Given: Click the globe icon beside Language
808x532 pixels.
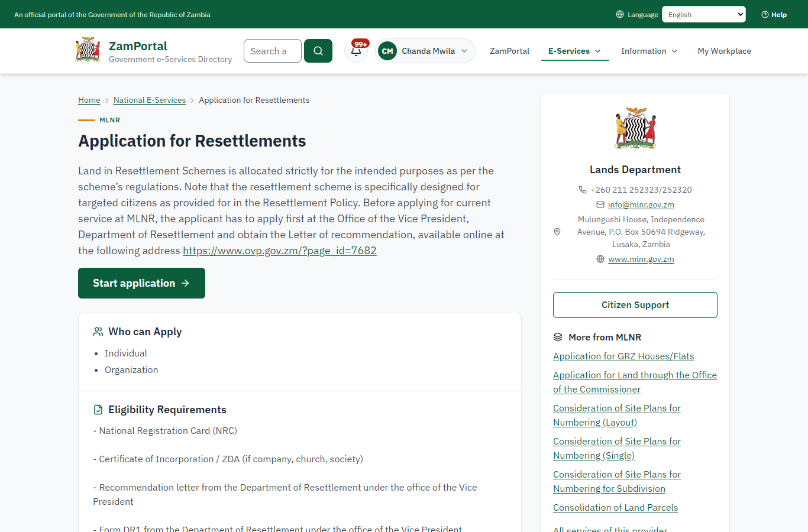Looking at the screenshot, I should [620, 14].
